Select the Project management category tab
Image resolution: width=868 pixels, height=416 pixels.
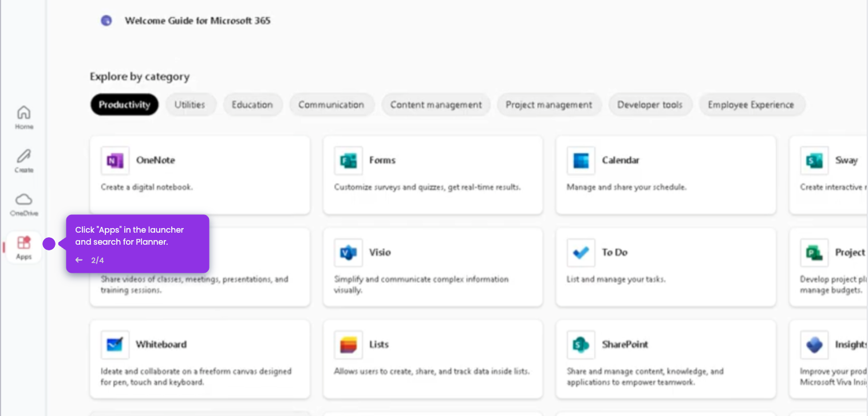click(549, 105)
